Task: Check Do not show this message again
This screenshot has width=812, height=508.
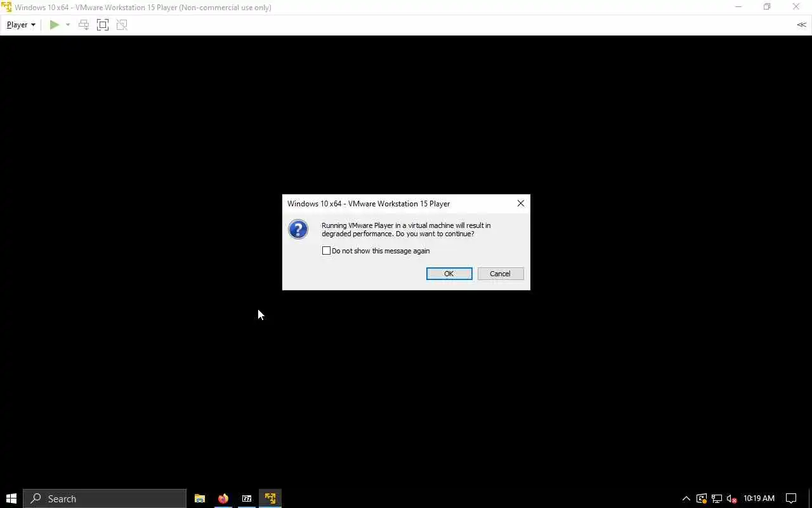Action: [326, 251]
